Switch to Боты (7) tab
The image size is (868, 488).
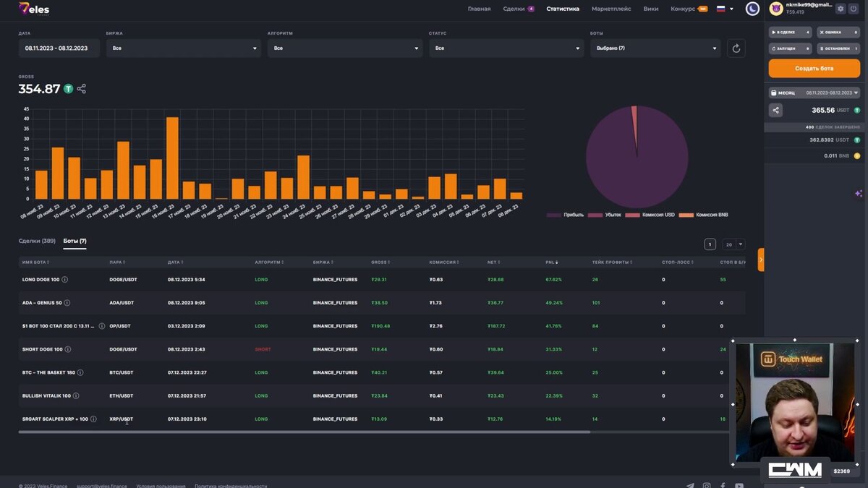click(x=75, y=241)
